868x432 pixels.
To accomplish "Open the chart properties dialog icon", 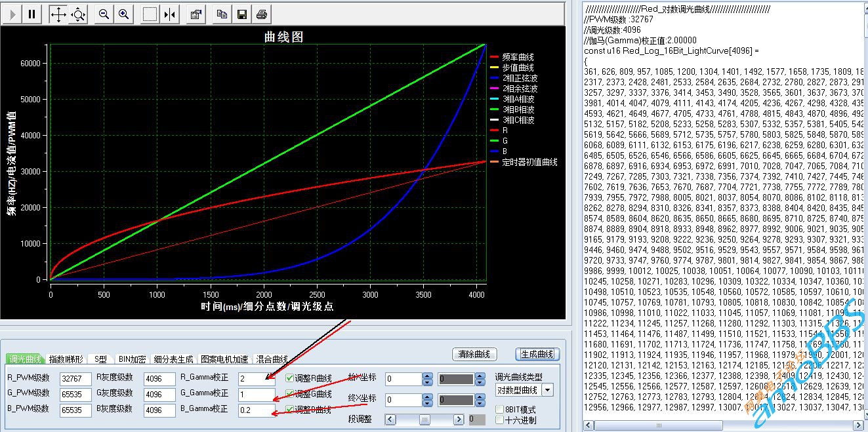I will [196, 14].
